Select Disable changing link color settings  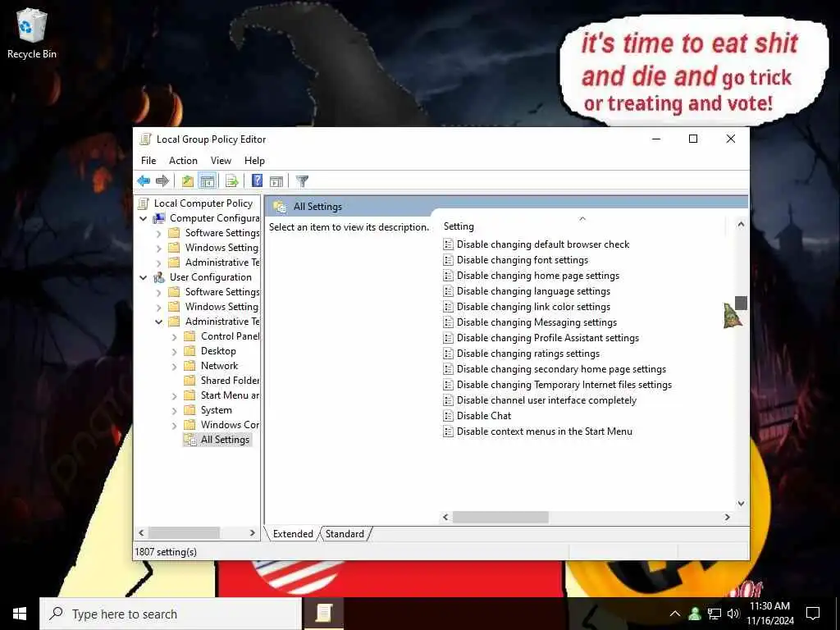coord(533,307)
